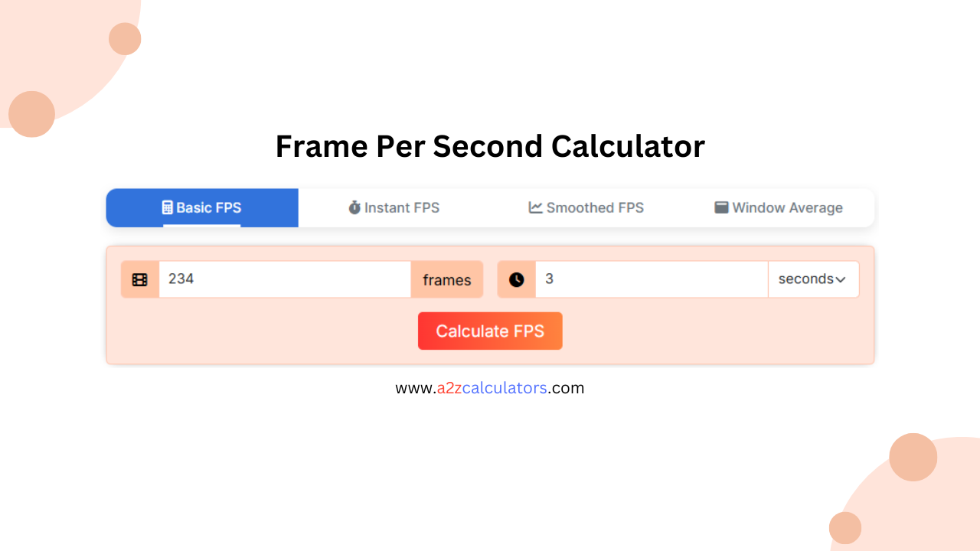980x551 pixels.
Task: Click the calculator icon on Basic FPS tab
Action: pos(167,207)
